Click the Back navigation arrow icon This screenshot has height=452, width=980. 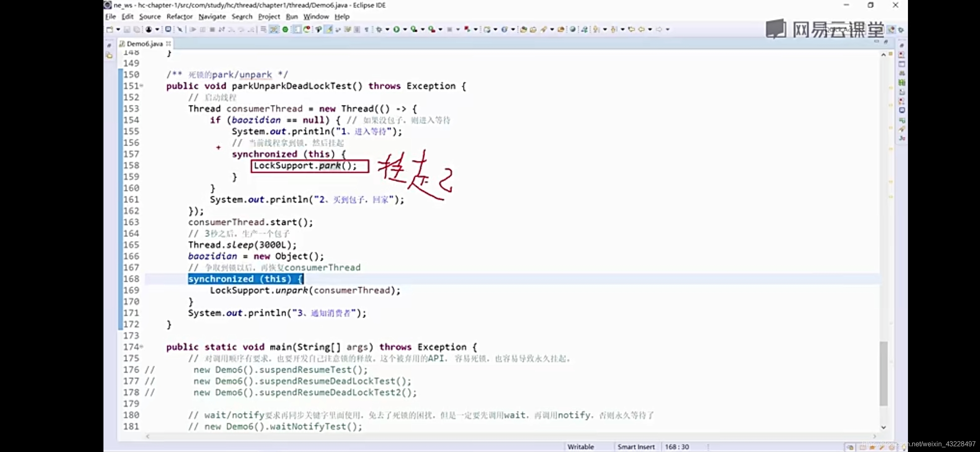click(x=641, y=29)
